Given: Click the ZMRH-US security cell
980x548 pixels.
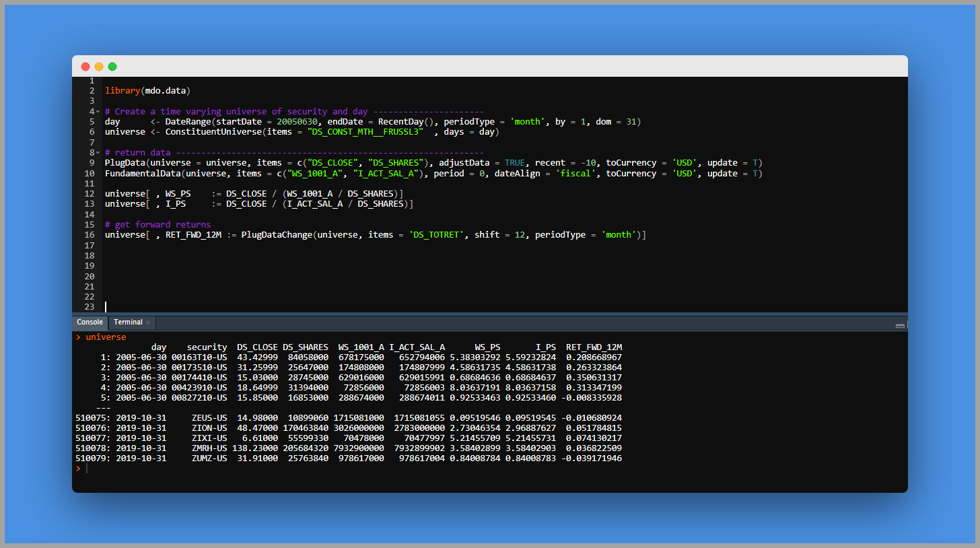Looking at the screenshot, I should click(x=209, y=448).
